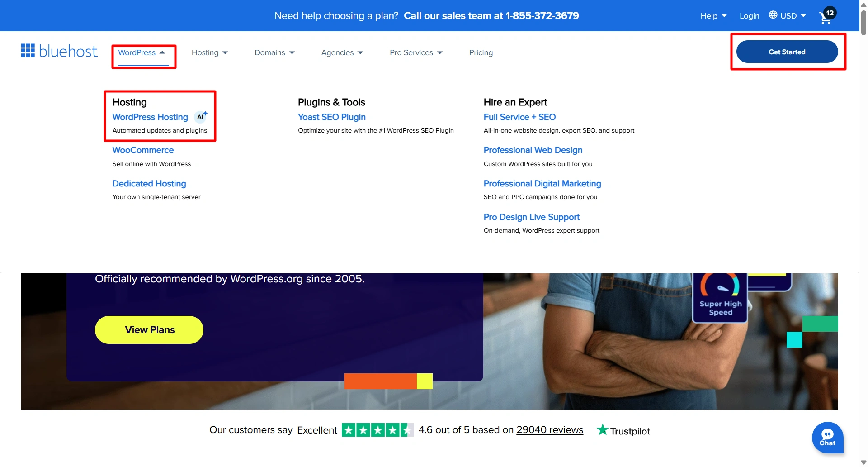Click 'SEO and PPC campaigns done for you' text
The width and height of the screenshot is (868, 467).
tap(540, 197)
